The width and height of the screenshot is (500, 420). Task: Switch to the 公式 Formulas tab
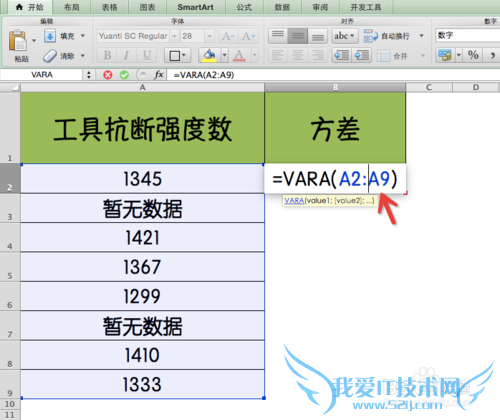244,7
